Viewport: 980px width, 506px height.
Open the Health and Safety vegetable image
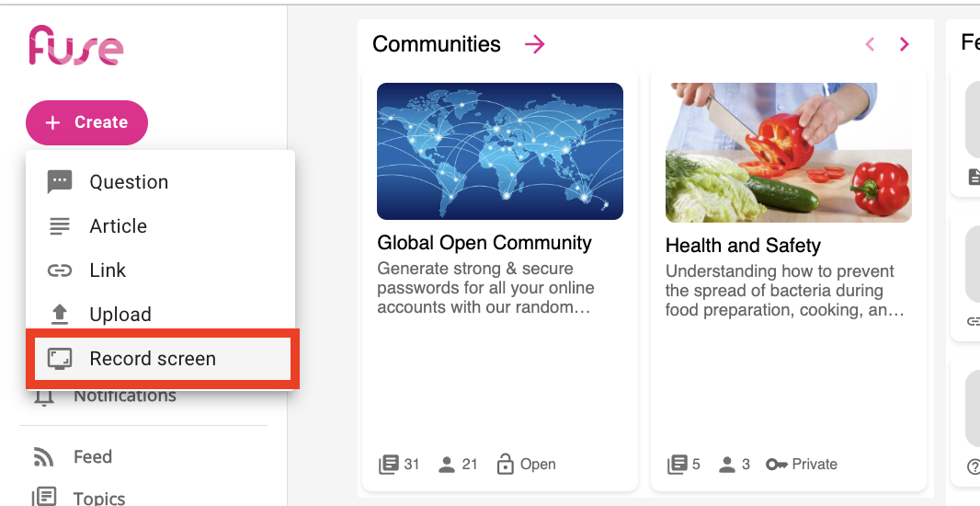tap(788, 153)
